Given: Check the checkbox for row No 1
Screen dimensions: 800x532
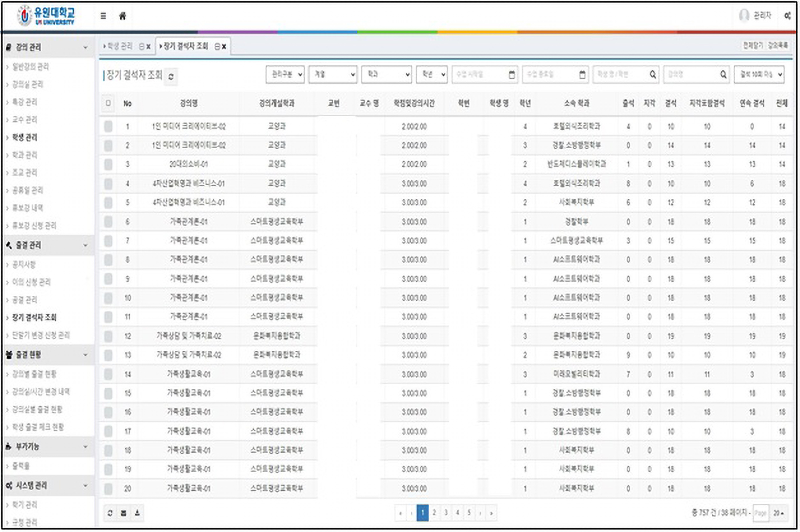Looking at the screenshot, I should (109, 126).
